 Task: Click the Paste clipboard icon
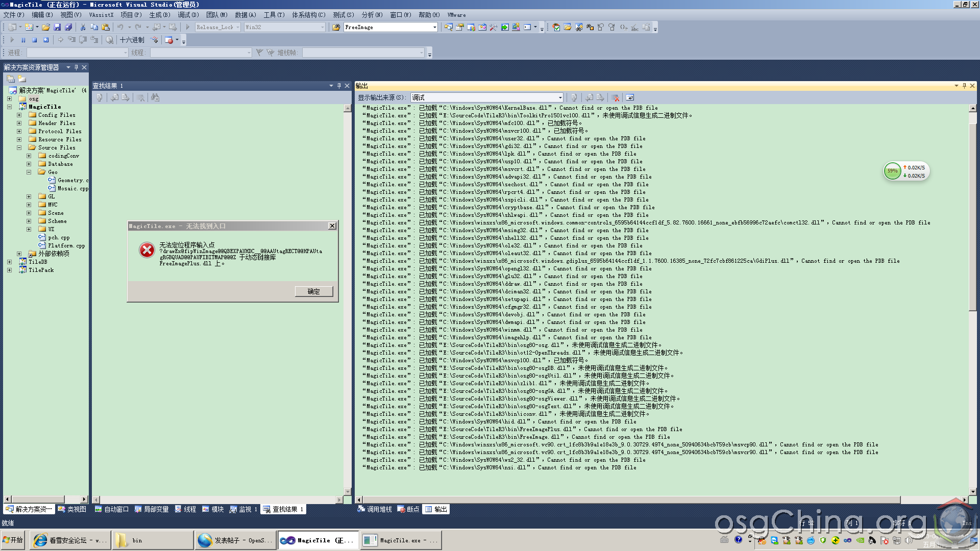click(106, 27)
